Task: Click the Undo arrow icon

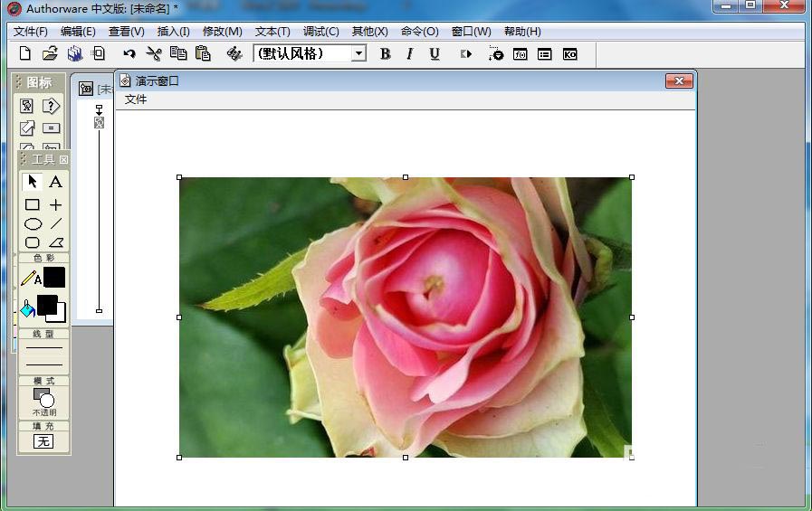Action: click(129, 54)
